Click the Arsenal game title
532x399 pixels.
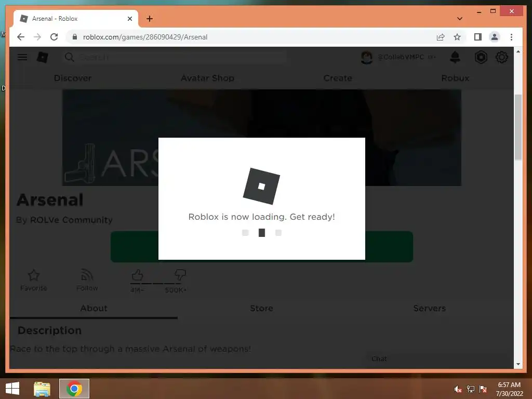coord(50,200)
